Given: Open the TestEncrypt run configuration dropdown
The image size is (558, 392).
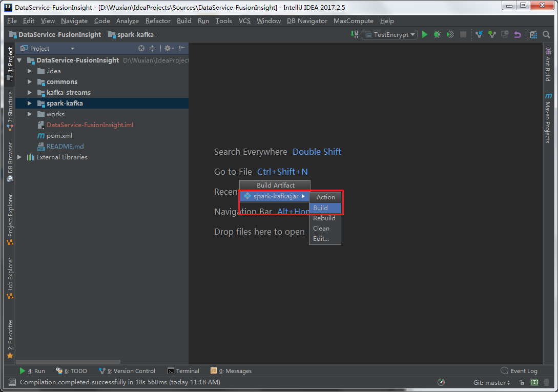Looking at the screenshot, I should pos(389,34).
